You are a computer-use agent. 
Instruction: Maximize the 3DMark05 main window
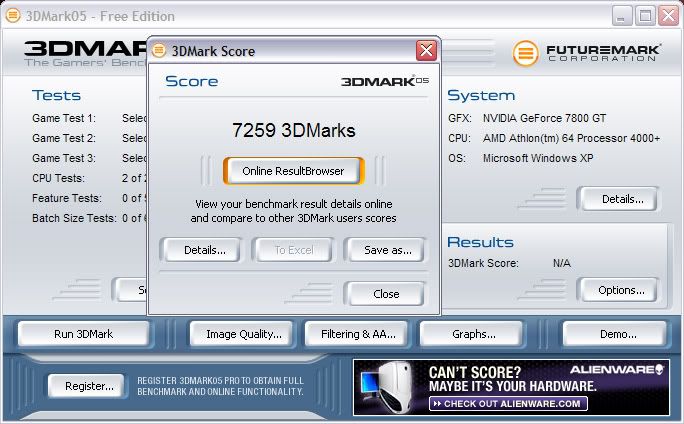(x=645, y=16)
